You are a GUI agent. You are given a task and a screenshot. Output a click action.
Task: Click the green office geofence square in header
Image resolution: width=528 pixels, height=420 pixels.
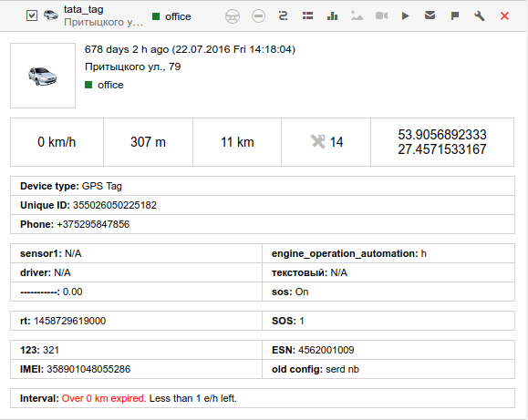[x=156, y=16]
